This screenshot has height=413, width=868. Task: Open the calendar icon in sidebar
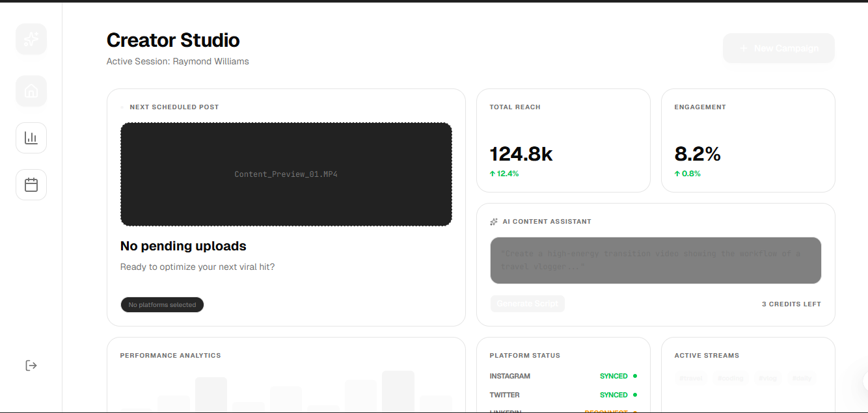31,185
